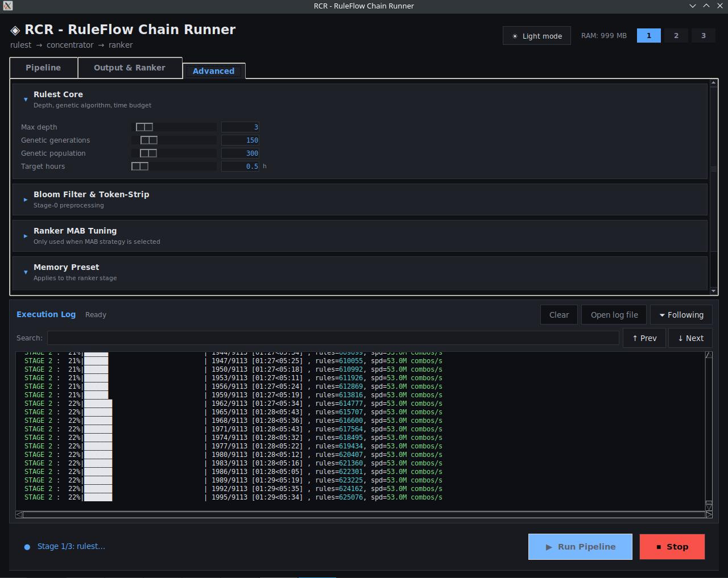The height and width of the screenshot is (578, 728).
Task: Click the log's left horizontal scroll arrow
Action: point(19,514)
